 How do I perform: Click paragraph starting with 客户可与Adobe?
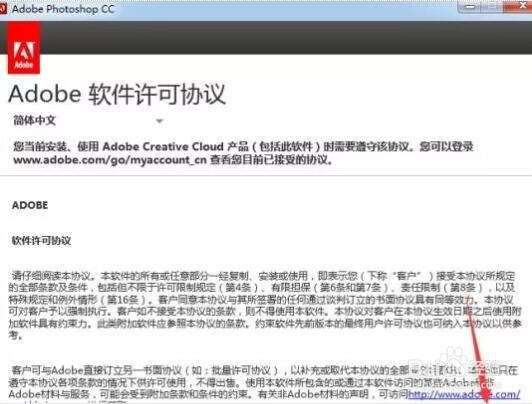pyautogui.click(x=265, y=385)
